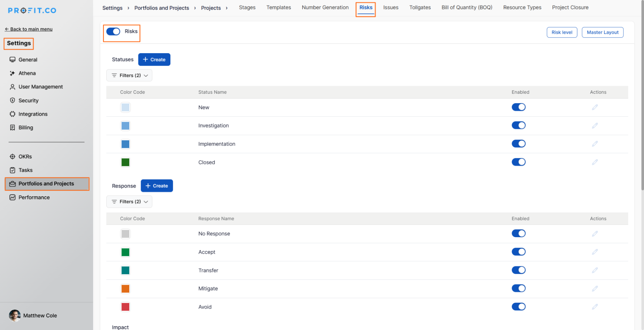Open the Bill of Quantity (BOQ) tab
644x330 pixels.
point(466,7)
